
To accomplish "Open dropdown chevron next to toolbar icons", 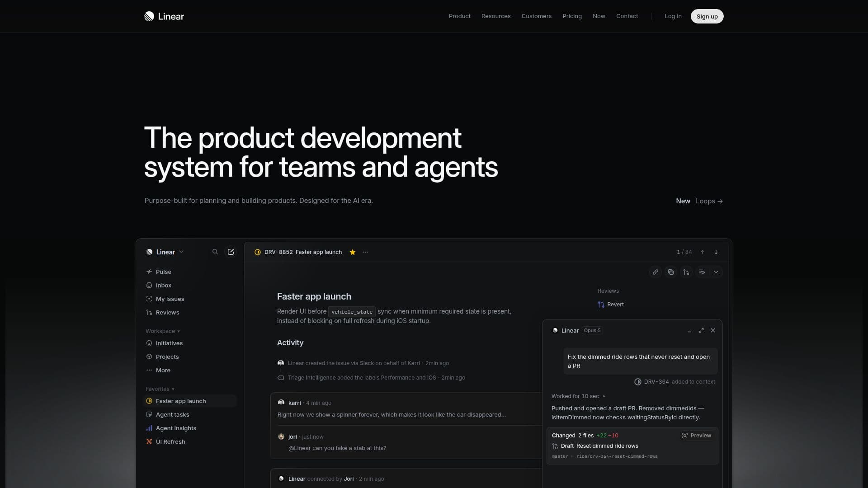I will tap(716, 272).
